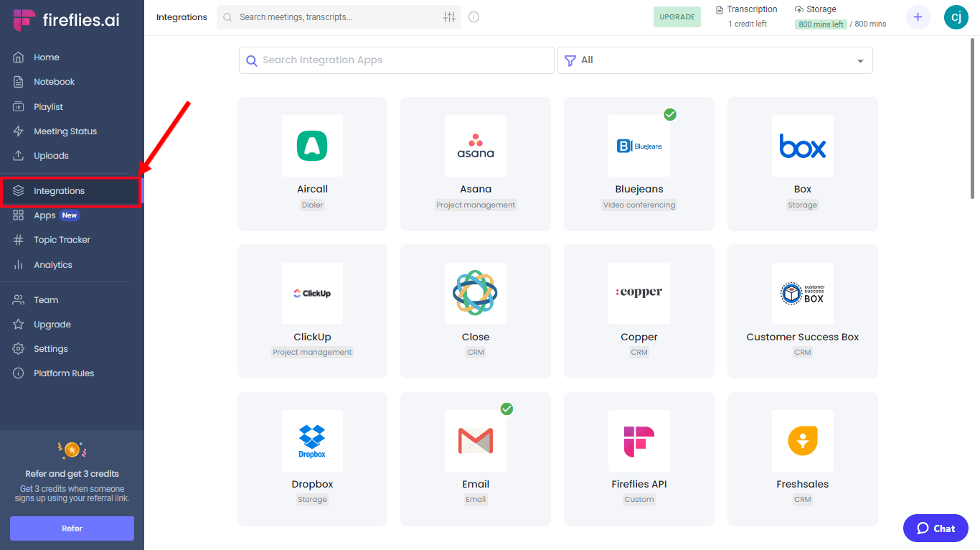Open the Home sidebar item
The width and height of the screenshot is (980, 550).
pos(46,57)
